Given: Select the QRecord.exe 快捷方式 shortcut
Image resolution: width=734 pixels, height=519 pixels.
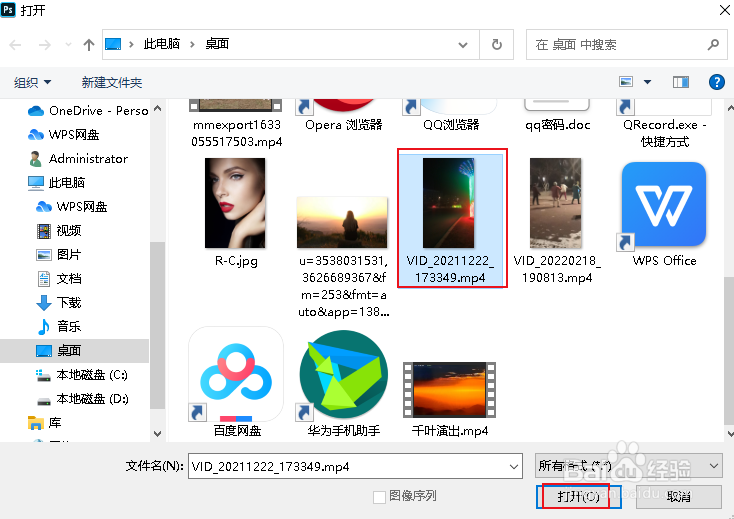Looking at the screenshot, I should coord(665,124).
